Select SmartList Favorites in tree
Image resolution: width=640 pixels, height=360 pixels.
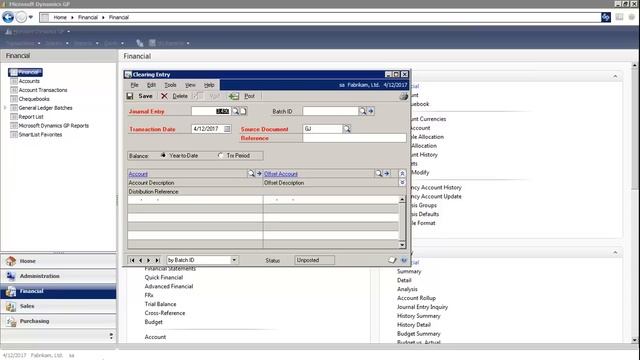40,134
